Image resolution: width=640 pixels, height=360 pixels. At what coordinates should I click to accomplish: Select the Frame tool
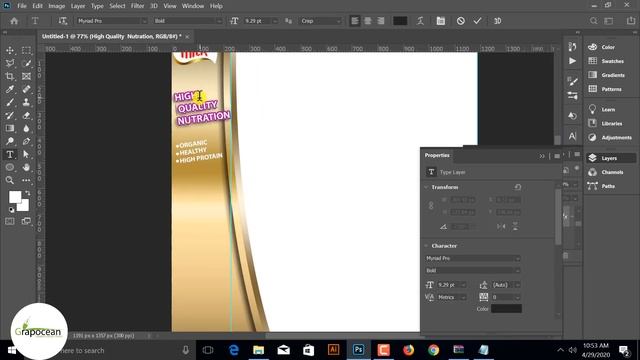[x=26, y=76]
